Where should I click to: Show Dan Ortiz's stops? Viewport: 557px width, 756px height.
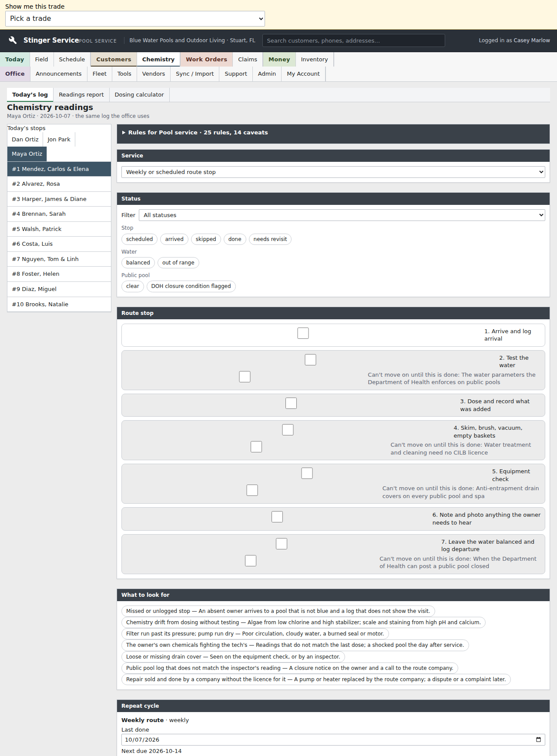[x=25, y=140]
